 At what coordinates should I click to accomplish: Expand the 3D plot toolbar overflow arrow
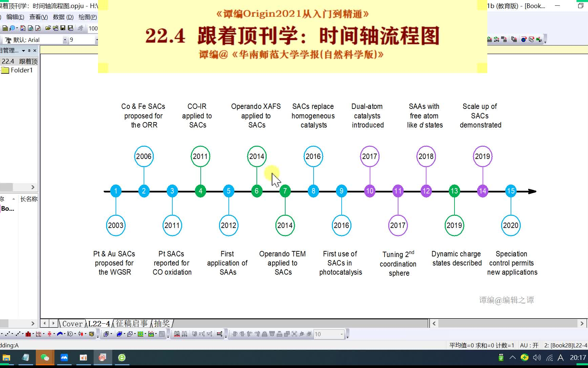(x=168, y=337)
